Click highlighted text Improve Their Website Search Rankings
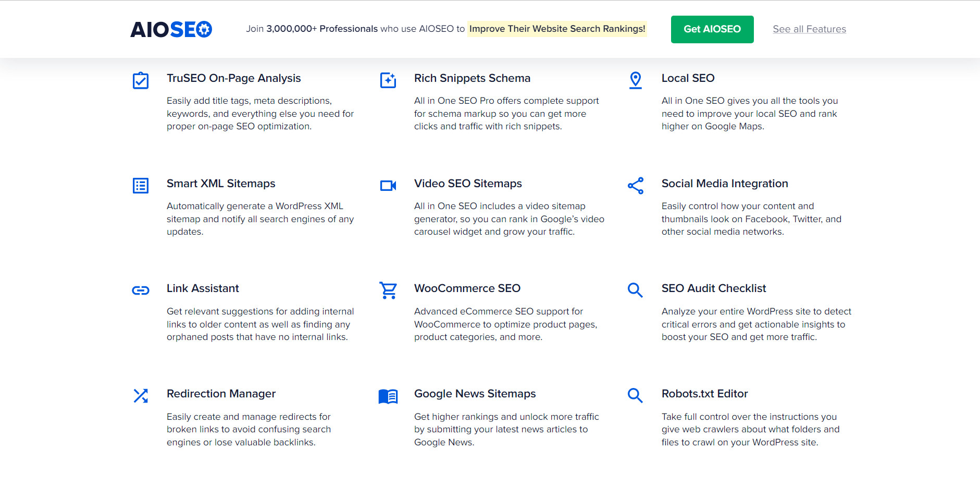This screenshot has width=980, height=485. pyautogui.click(x=557, y=29)
